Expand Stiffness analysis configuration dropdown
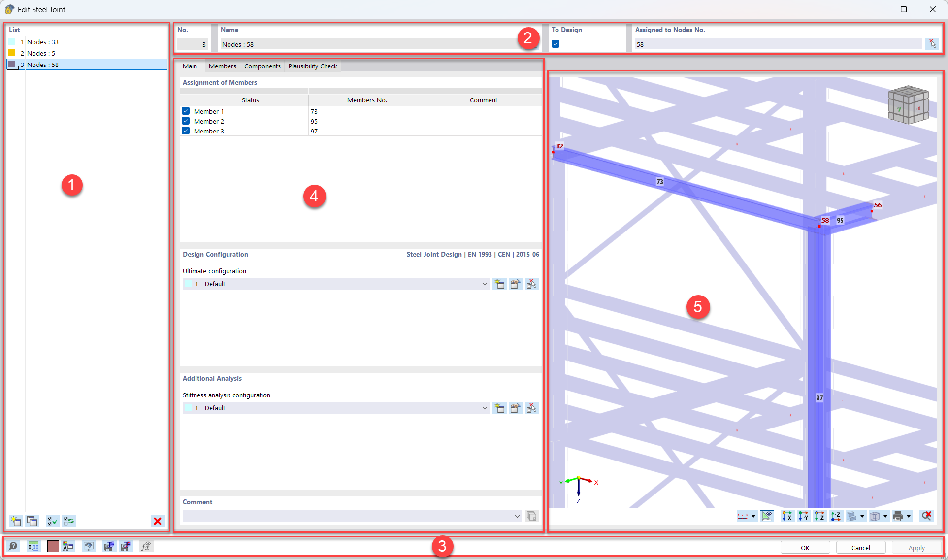This screenshot has height=560, width=948. pyautogui.click(x=485, y=408)
